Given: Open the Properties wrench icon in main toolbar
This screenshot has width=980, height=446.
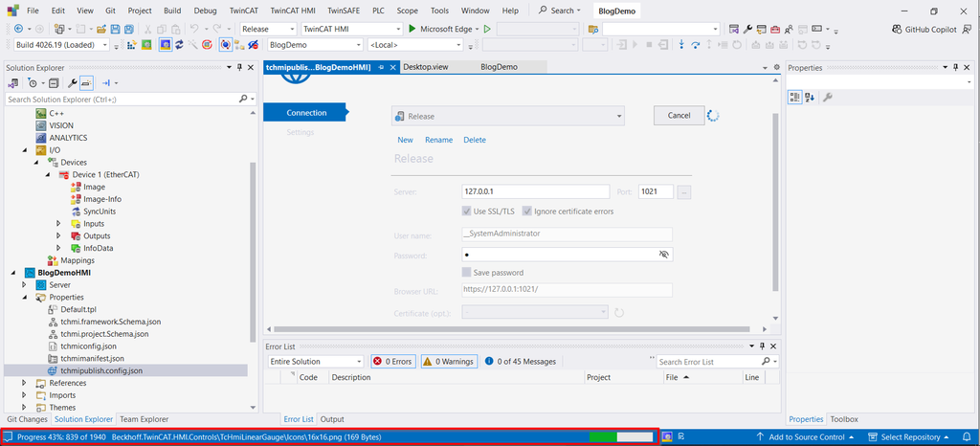Looking at the screenshot, I should pos(747,29).
